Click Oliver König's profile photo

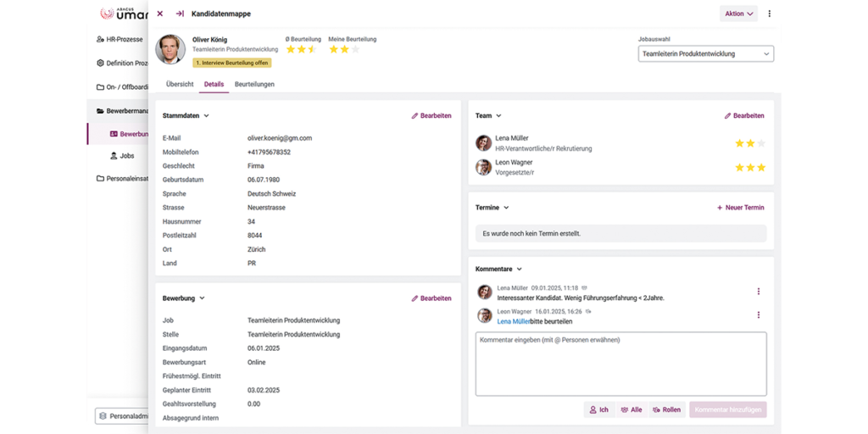click(170, 49)
